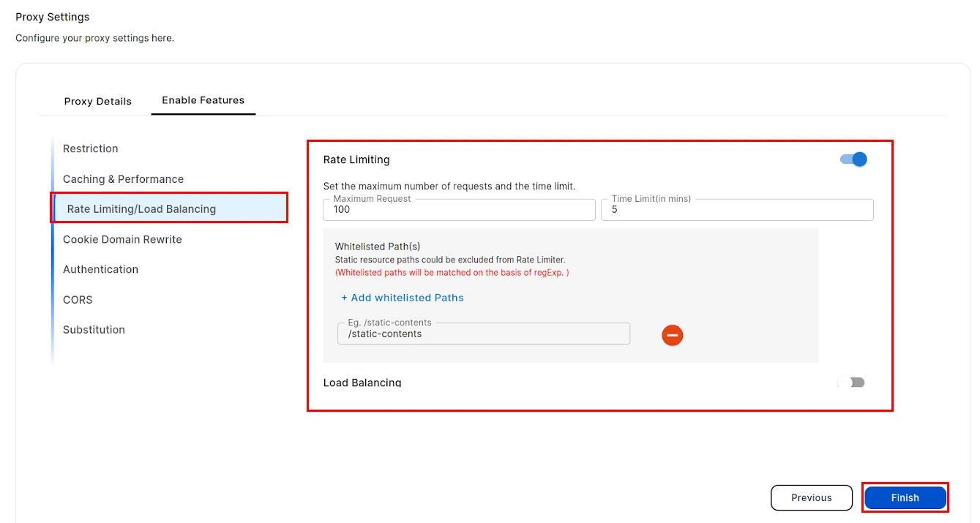The width and height of the screenshot is (980, 523).
Task: Switch to the Proxy Details tab
Action: [98, 101]
